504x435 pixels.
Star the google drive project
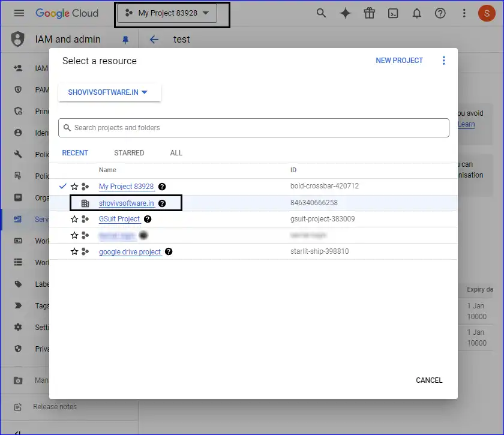click(x=74, y=251)
